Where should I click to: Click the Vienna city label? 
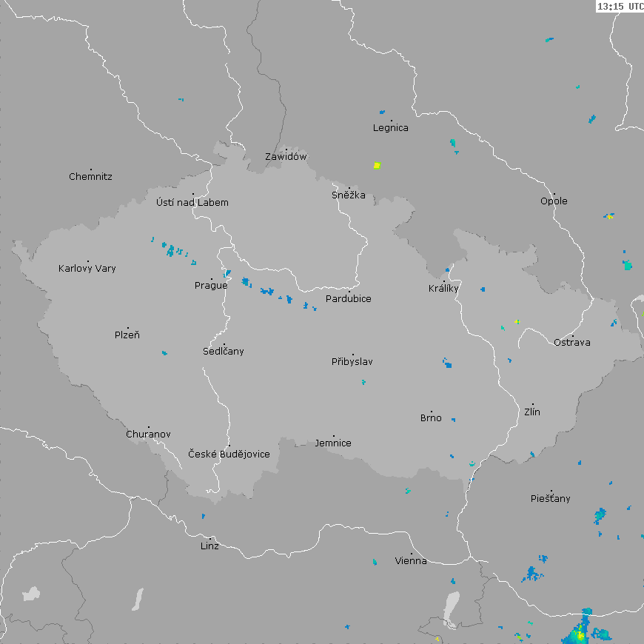point(411,560)
